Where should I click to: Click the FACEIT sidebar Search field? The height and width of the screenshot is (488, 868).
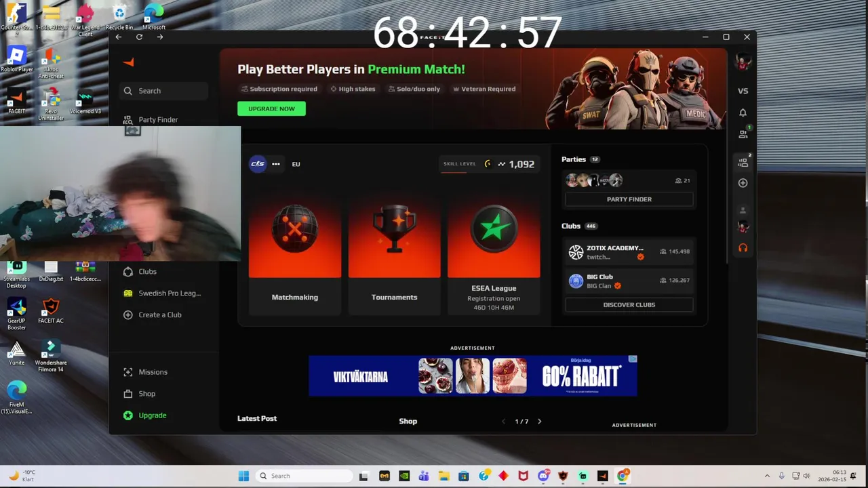(164, 91)
